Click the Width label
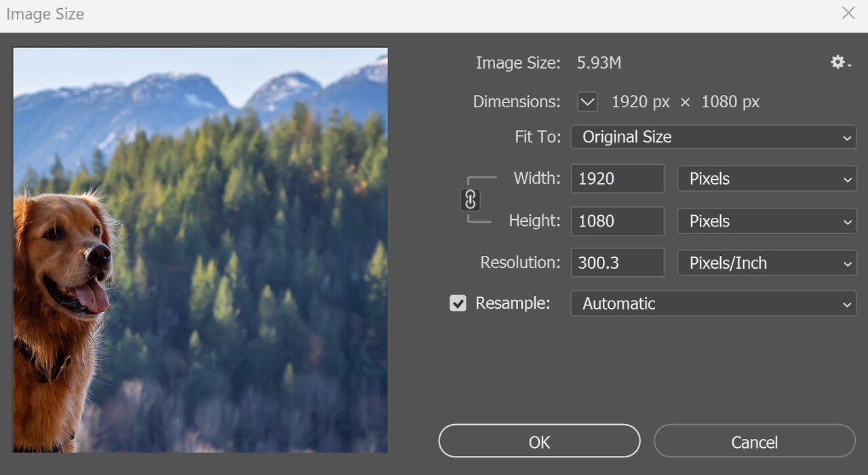Image resolution: width=868 pixels, height=475 pixels. click(537, 178)
